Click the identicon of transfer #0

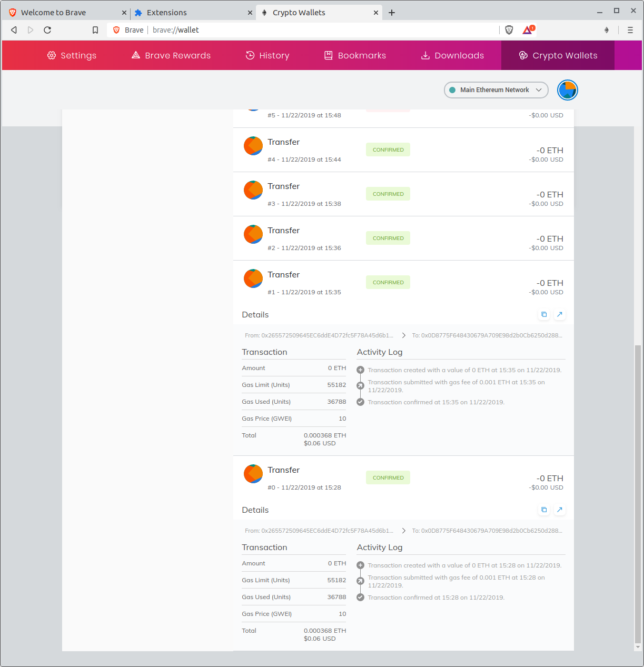pos(253,474)
